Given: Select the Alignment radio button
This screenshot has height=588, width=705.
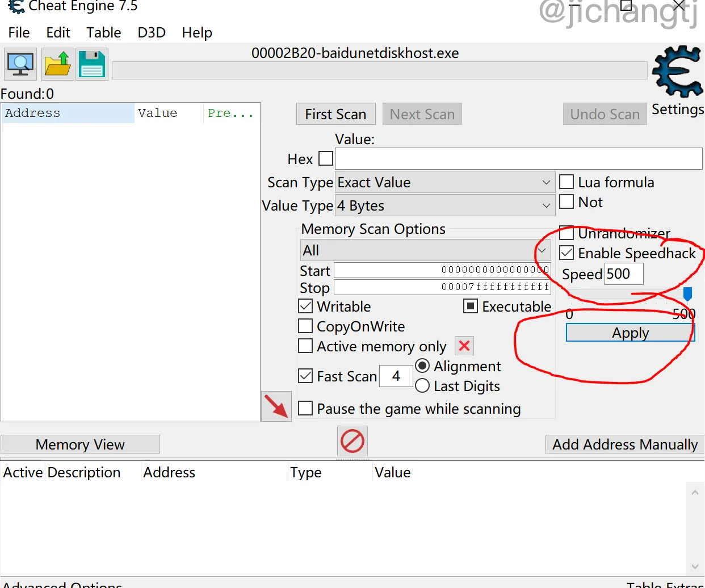Looking at the screenshot, I should (422, 366).
